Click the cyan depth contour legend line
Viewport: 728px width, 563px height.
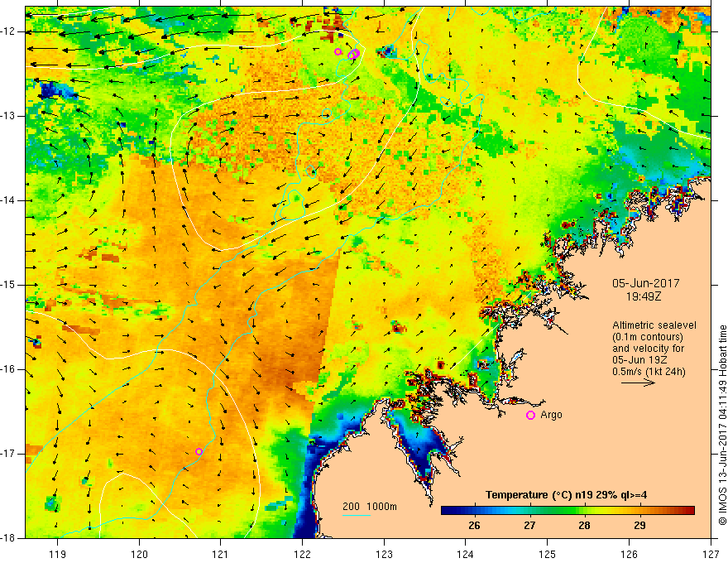click(x=356, y=515)
